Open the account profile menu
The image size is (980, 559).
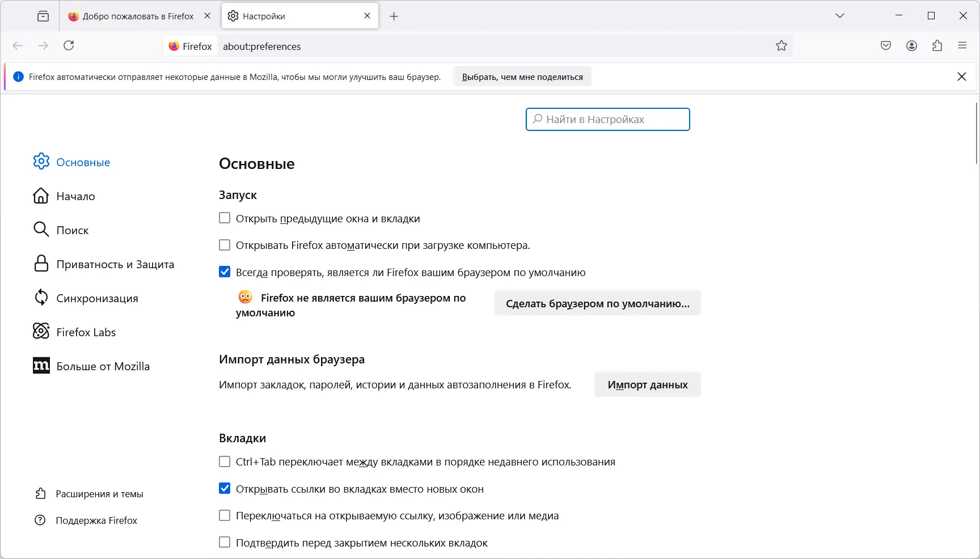[x=911, y=45]
